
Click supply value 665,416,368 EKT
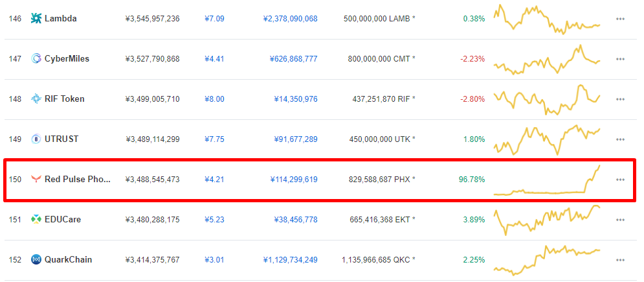point(379,220)
